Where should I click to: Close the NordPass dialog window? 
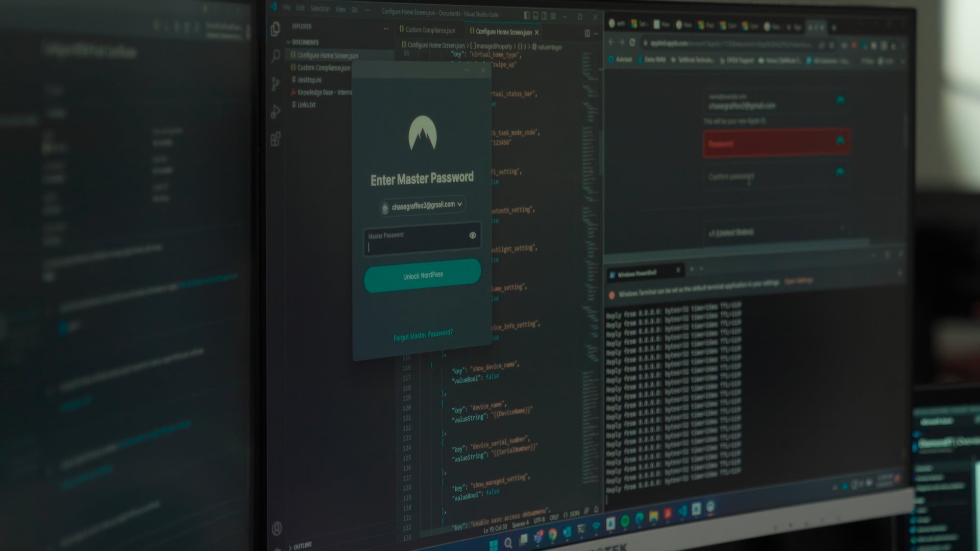[483, 70]
